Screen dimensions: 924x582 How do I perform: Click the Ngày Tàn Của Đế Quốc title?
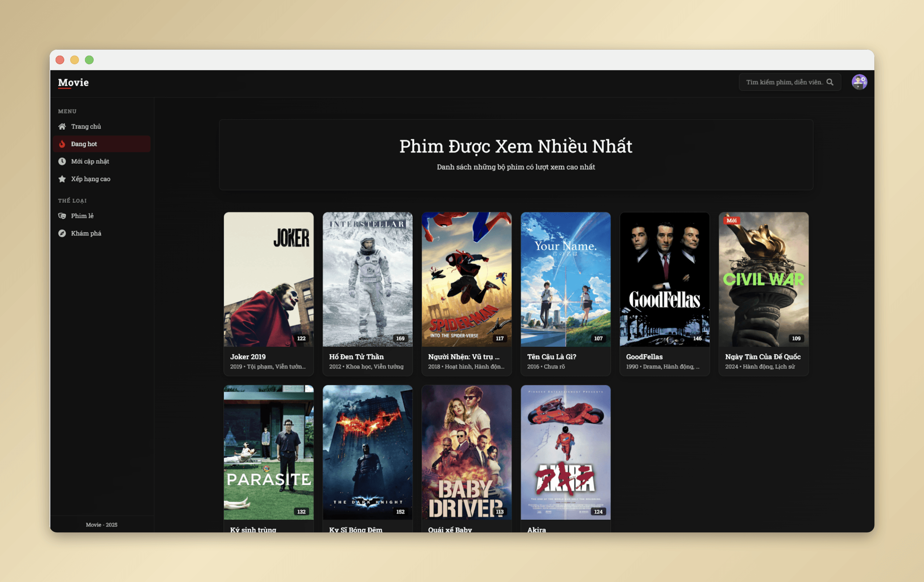click(x=763, y=357)
